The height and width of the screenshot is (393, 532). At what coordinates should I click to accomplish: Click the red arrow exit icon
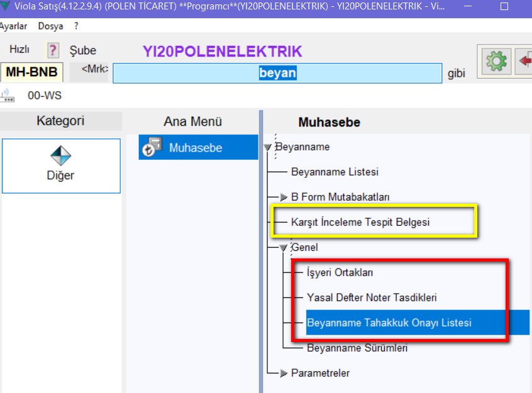pyautogui.click(x=524, y=62)
